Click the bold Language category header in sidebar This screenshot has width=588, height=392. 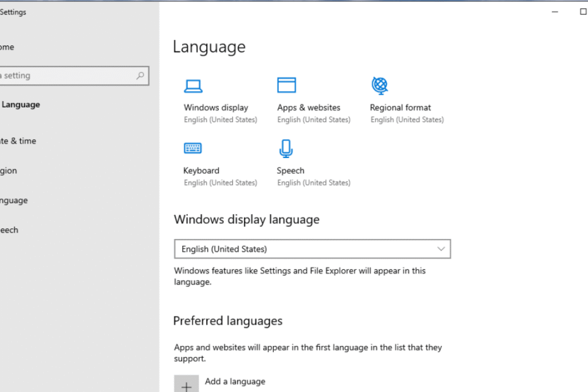(x=21, y=105)
